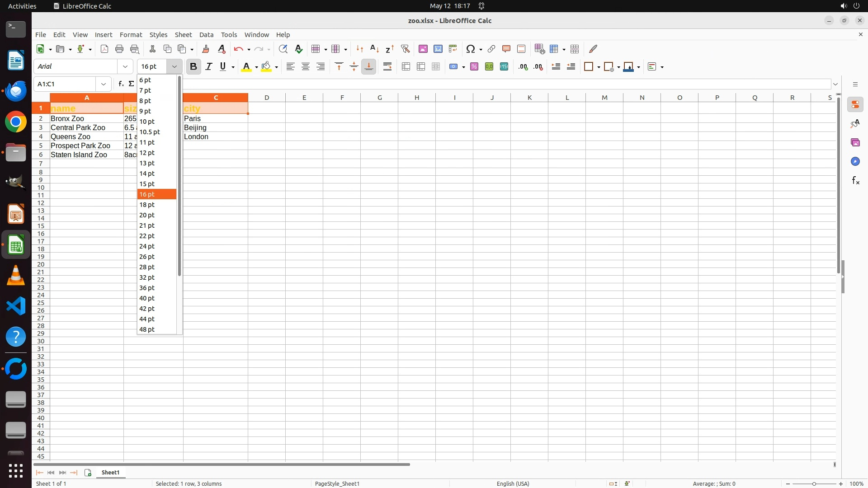Click the AutoFilter icon
The height and width of the screenshot is (488, 868).
click(x=405, y=49)
